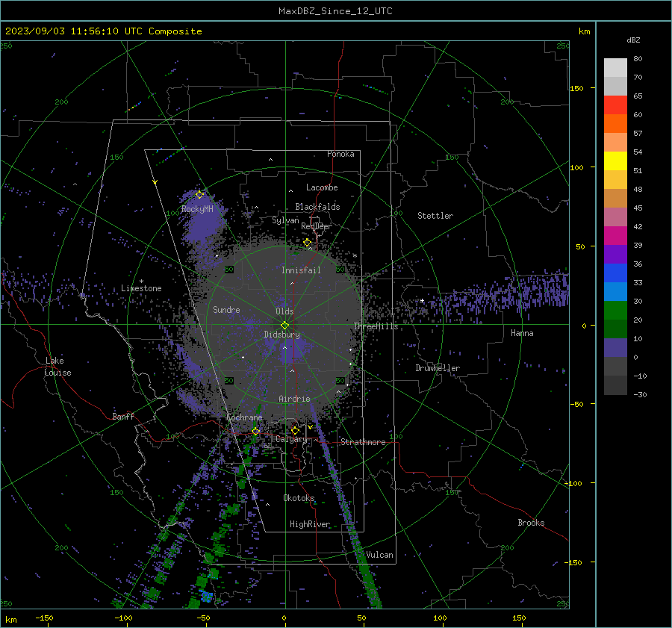
Task: Click the Stettler town label
Action: coord(435,216)
